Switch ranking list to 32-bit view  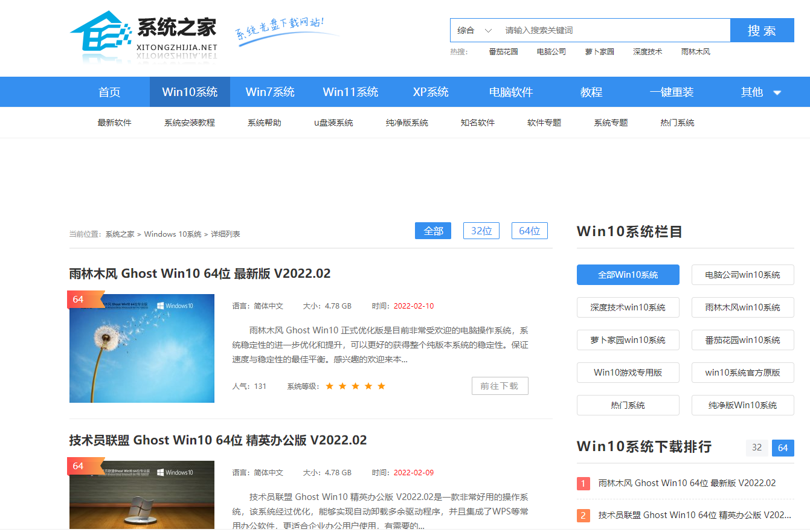coord(757,447)
